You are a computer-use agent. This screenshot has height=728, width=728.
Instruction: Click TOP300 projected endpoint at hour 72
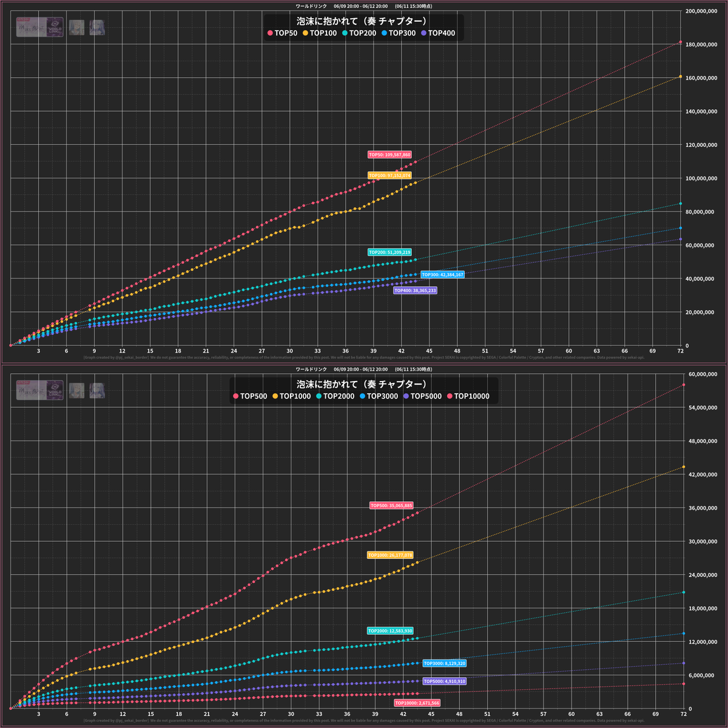tap(681, 228)
